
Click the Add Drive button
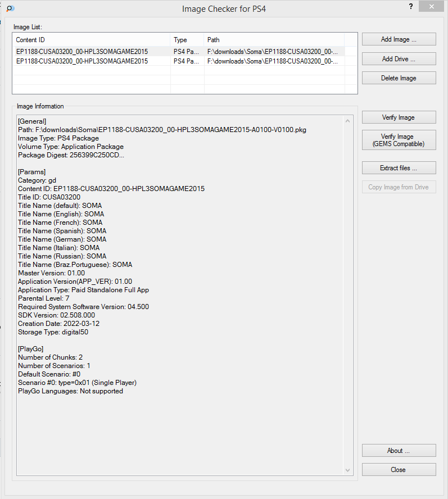[x=399, y=59]
